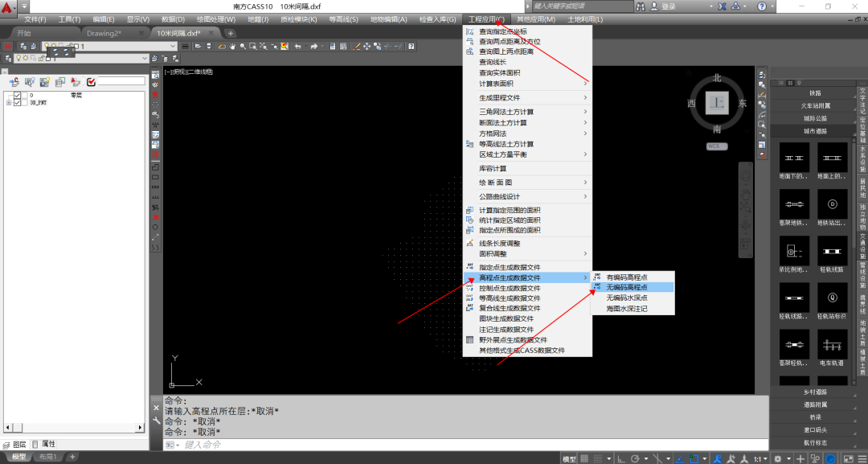
Task: Expand the 3D_PNT layer tree node
Action: point(8,102)
